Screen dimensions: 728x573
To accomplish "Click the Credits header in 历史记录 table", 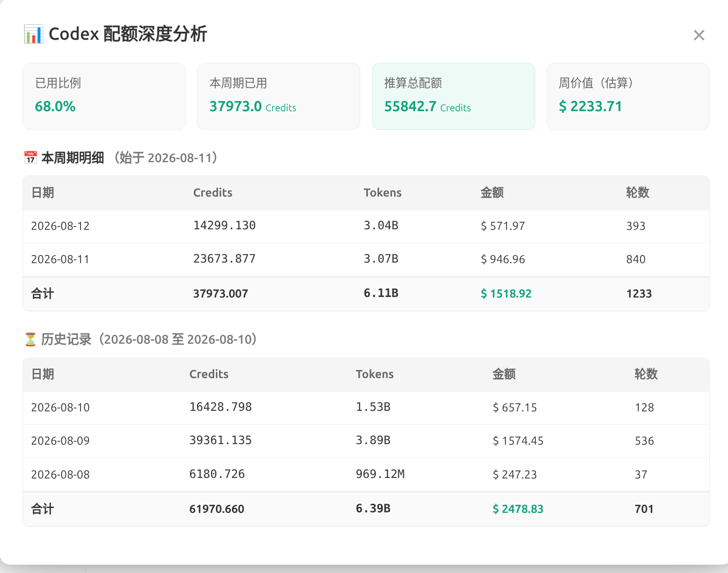I will click(x=209, y=374).
